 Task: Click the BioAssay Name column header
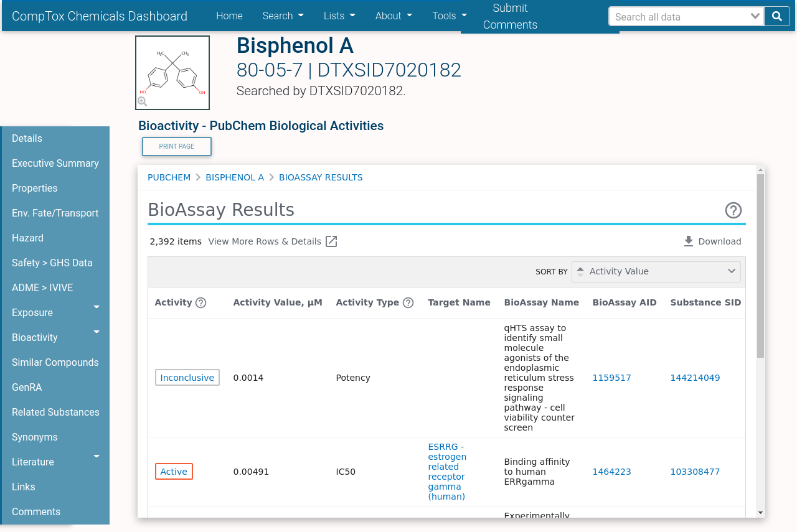pos(542,302)
